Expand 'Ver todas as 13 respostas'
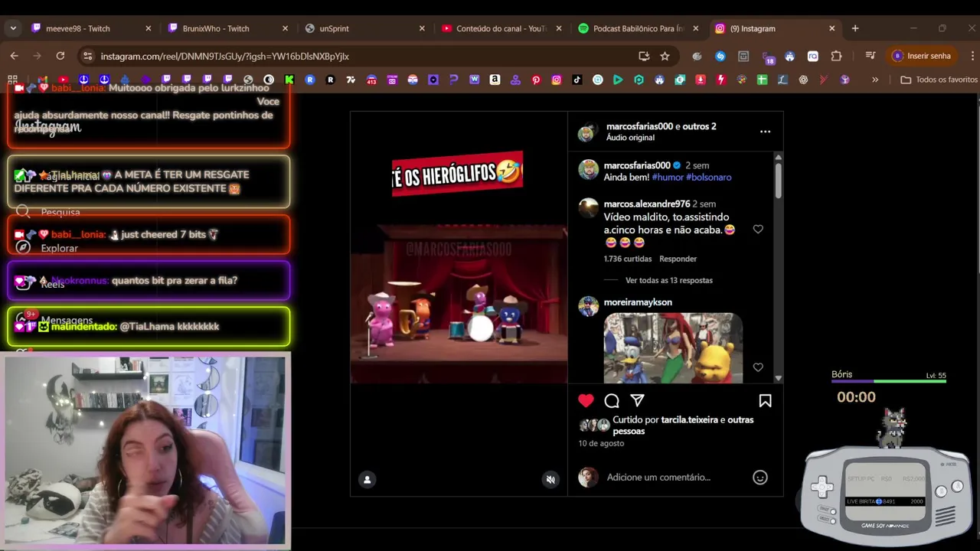Image resolution: width=980 pixels, height=551 pixels. coord(669,280)
